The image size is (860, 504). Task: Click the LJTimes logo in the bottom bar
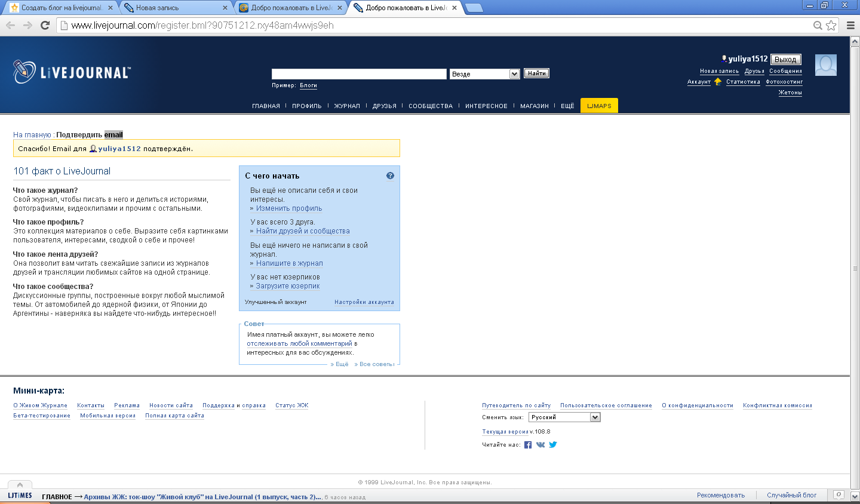click(x=20, y=496)
